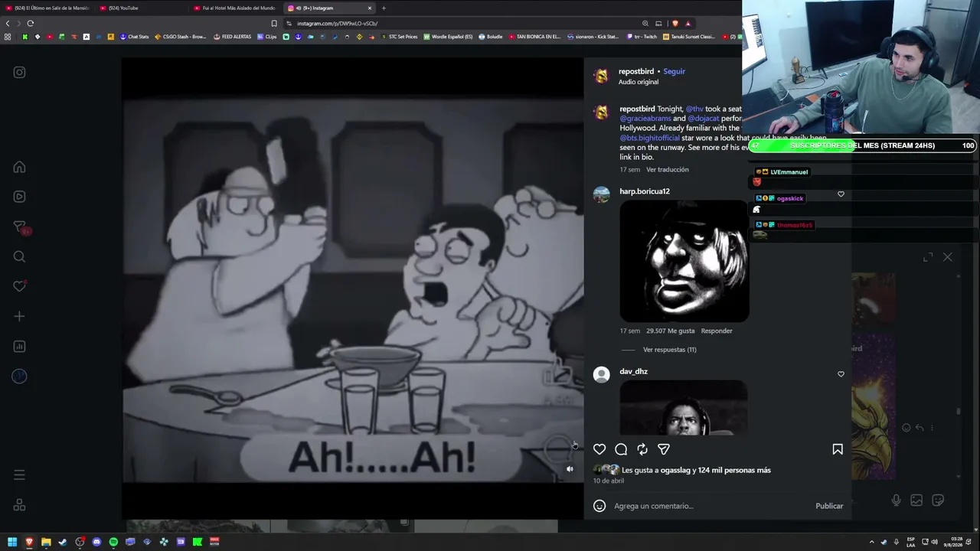The image size is (980, 551).
Task: Open a new browser tab
Action: point(384,8)
